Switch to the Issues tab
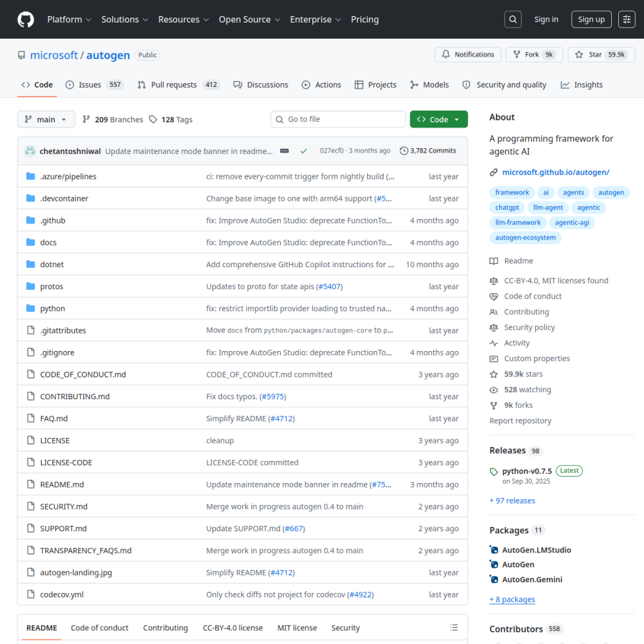The height and width of the screenshot is (644, 644). [x=95, y=84]
